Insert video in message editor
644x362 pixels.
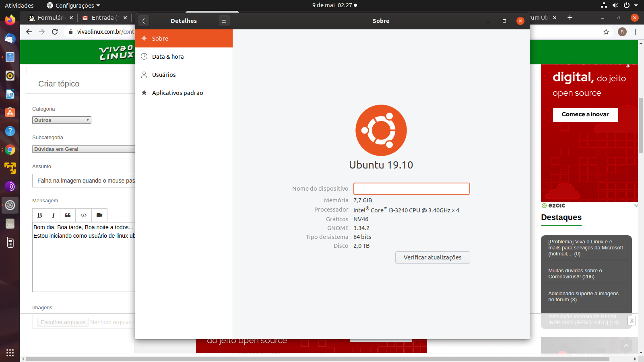[x=99, y=215]
